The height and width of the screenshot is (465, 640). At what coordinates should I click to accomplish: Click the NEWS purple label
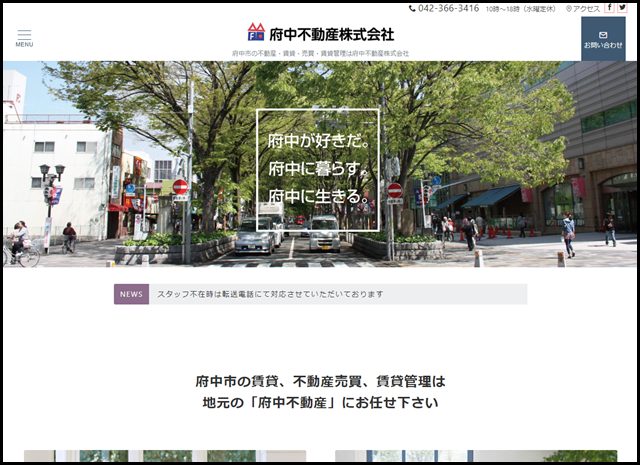coord(131,294)
